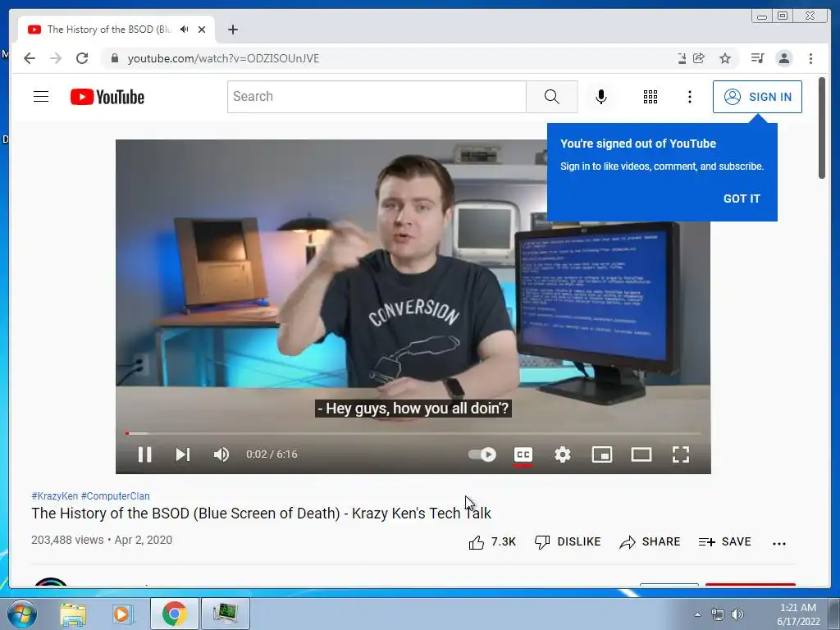Click the Chrome taskbar button
This screenshot has width=840, height=630.
(x=174, y=614)
